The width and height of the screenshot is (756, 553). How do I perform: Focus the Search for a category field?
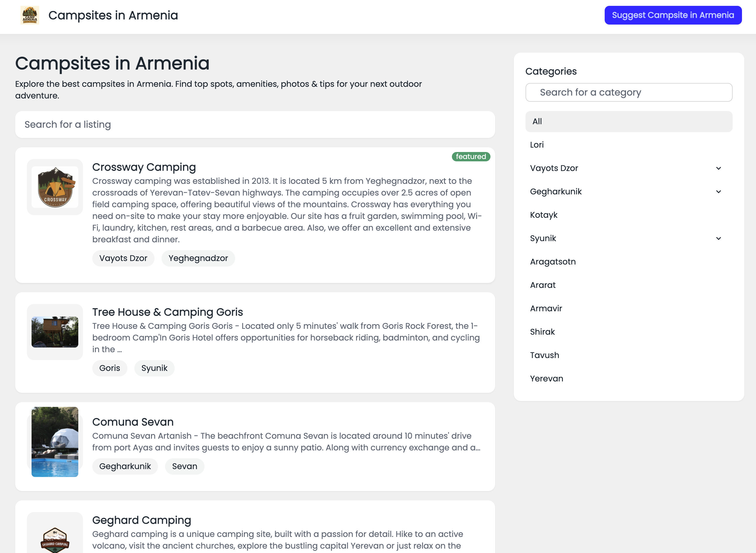pyautogui.click(x=629, y=92)
